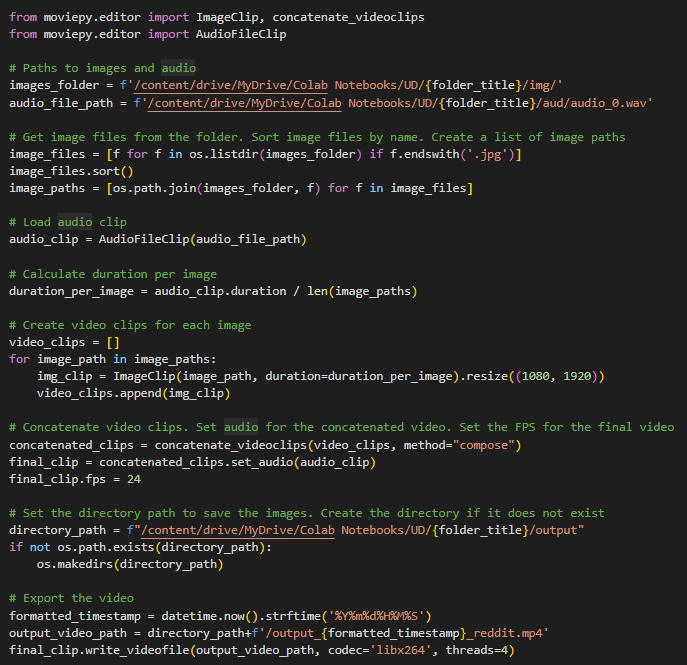Click 'os.path.join' in the image_paths line

coord(155,188)
